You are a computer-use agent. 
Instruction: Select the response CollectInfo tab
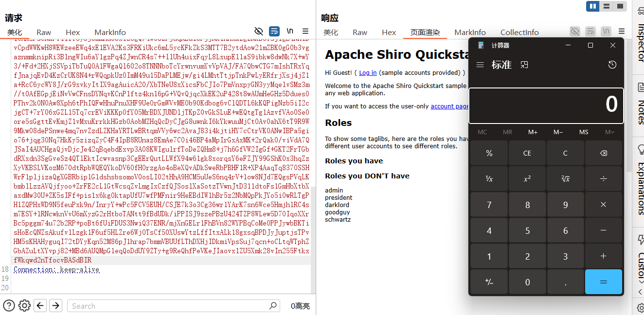(519, 32)
